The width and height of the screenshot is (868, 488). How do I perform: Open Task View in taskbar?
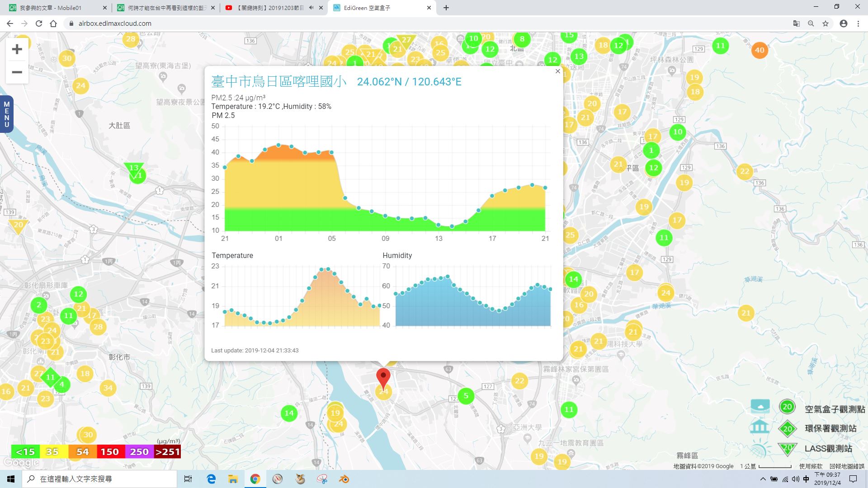click(188, 479)
